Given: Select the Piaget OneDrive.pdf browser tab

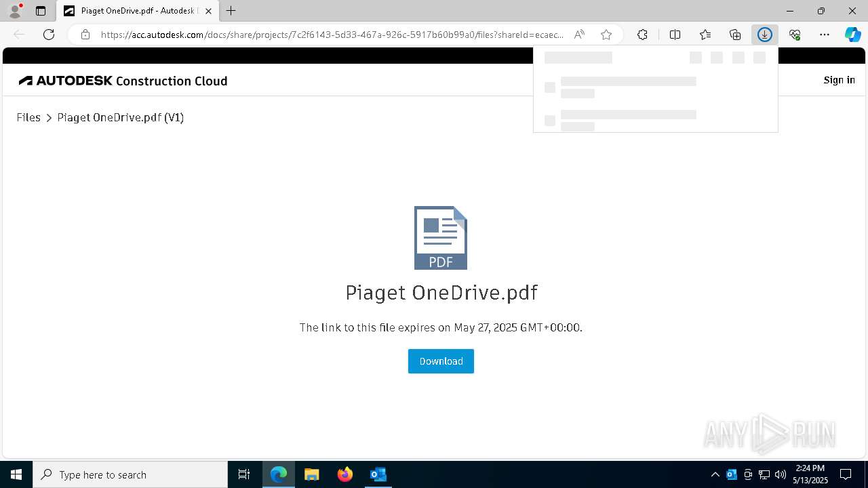Looking at the screenshot, I should click(138, 11).
